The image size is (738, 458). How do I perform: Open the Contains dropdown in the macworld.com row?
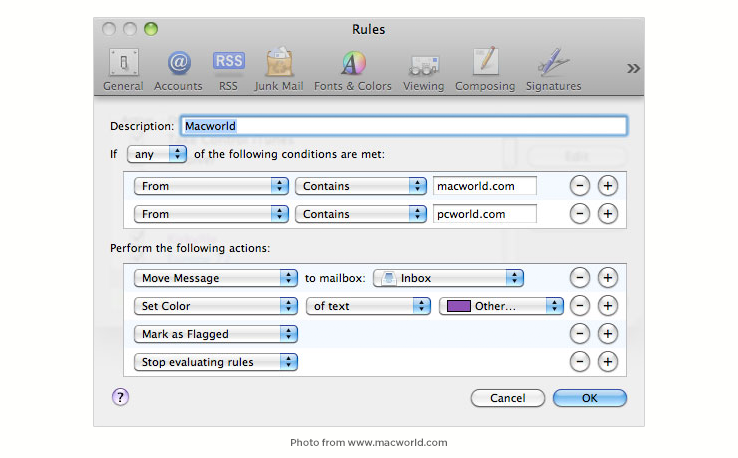[x=361, y=186]
